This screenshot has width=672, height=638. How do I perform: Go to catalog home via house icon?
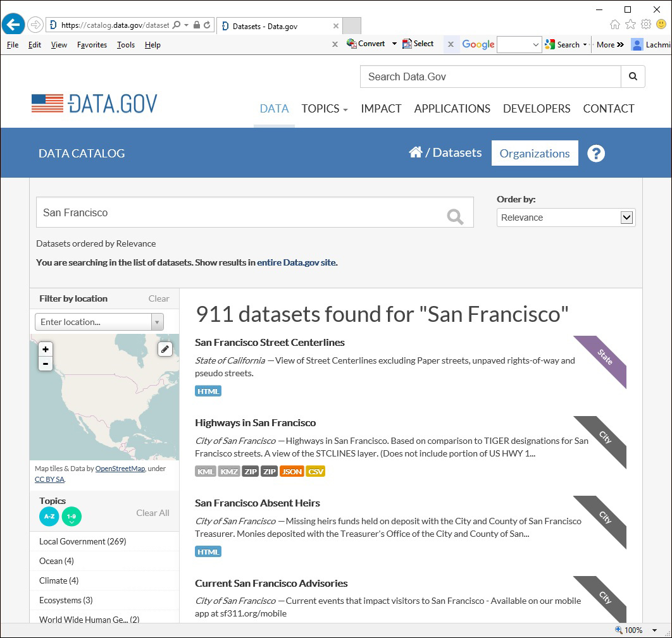click(415, 152)
